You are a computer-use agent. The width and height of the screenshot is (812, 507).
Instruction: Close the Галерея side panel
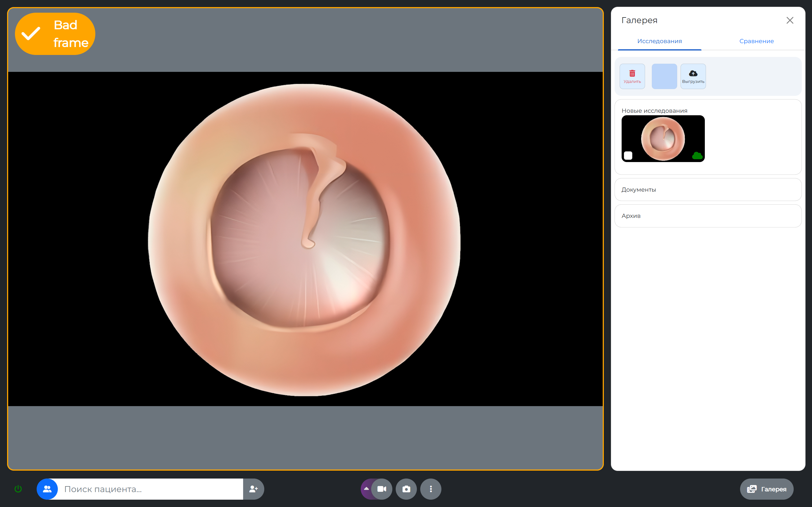pyautogui.click(x=789, y=21)
